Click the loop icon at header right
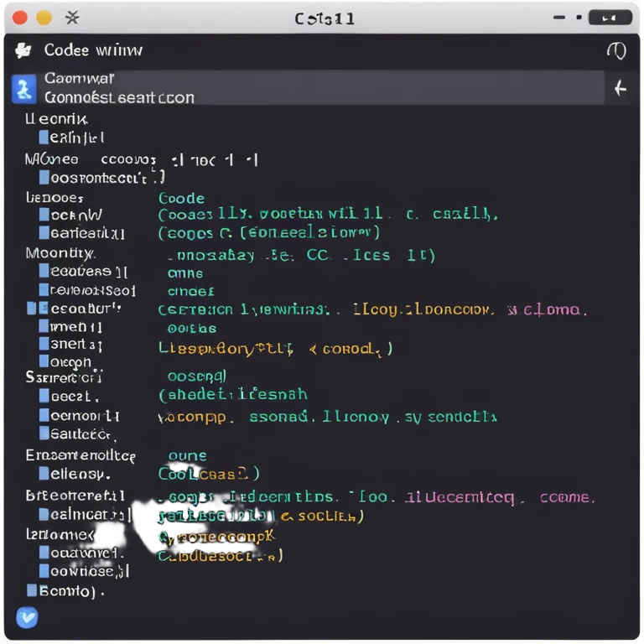Image resolution: width=644 pixels, height=644 pixels. click(x=616, y=51)
